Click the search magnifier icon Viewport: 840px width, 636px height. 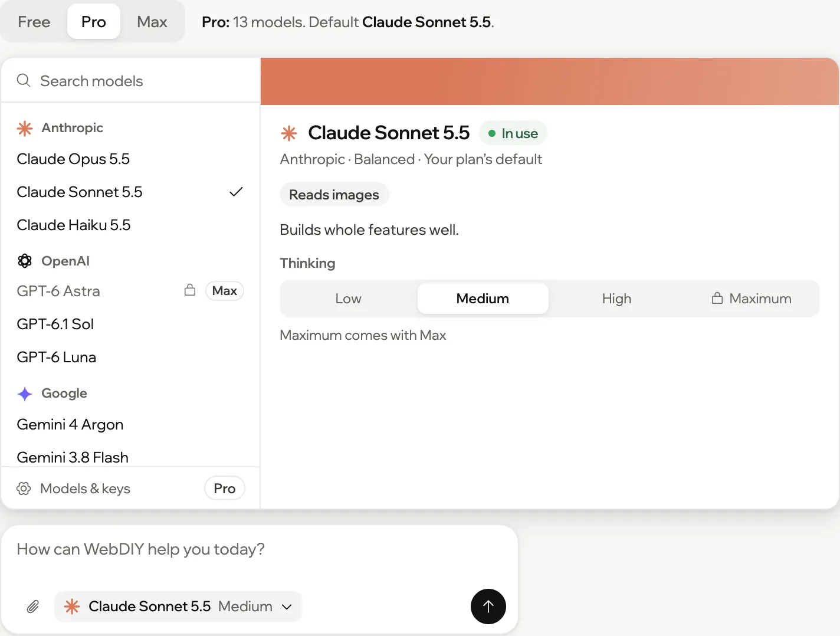[24, 80]
